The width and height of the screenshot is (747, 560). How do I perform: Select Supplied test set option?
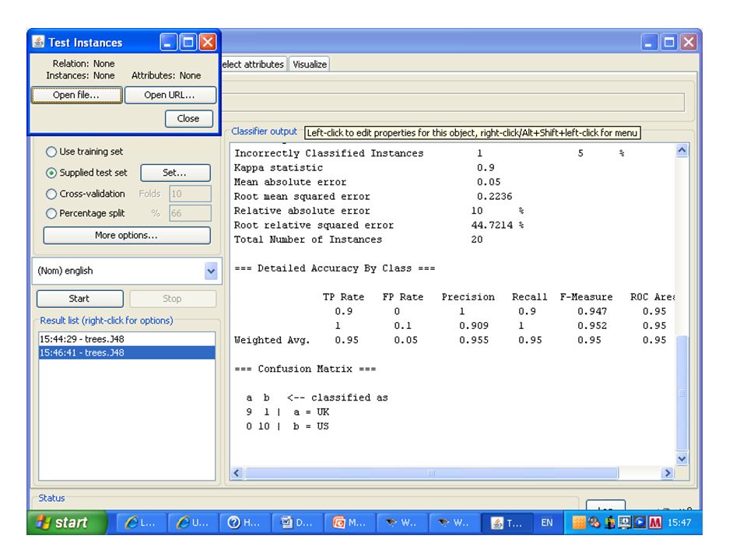click(x=86, y=173)
